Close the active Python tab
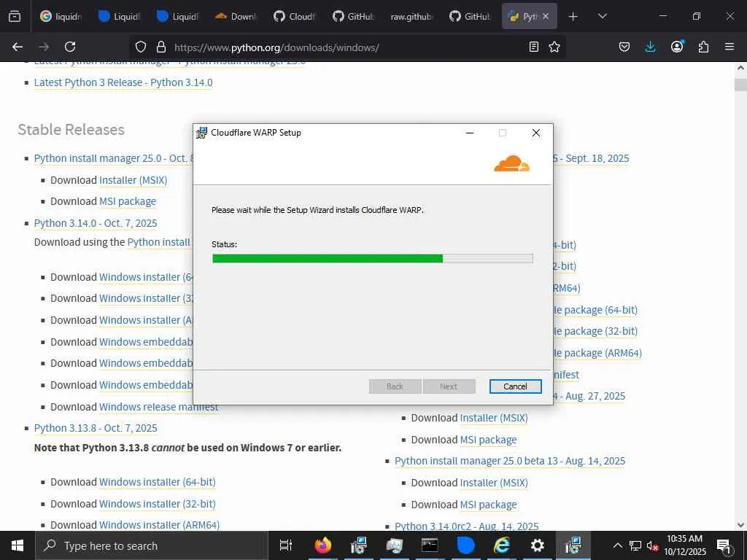Viewport: 747px width, 560px height. (546, 16)
